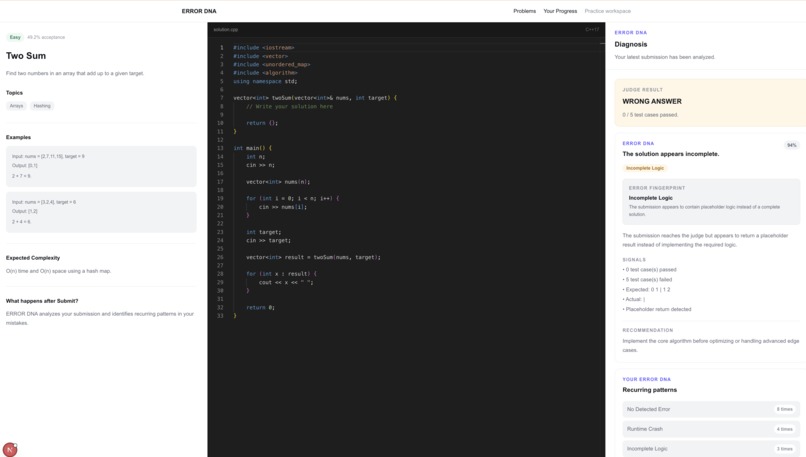Click the WRONG ANSWER judge result card

coord(710,102)
